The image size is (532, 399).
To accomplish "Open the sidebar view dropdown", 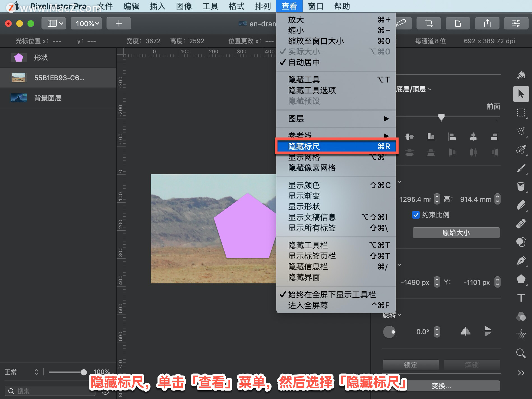I will click(54, 23).
